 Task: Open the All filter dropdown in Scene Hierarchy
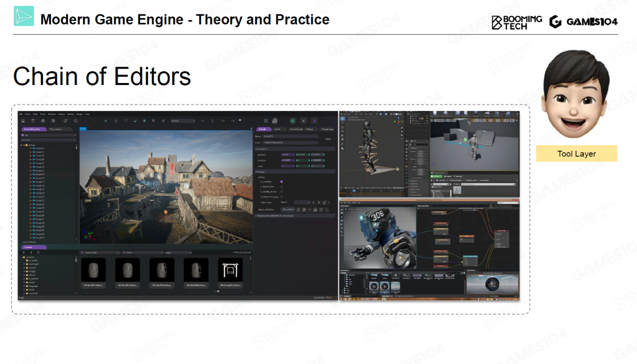[48, 135]
